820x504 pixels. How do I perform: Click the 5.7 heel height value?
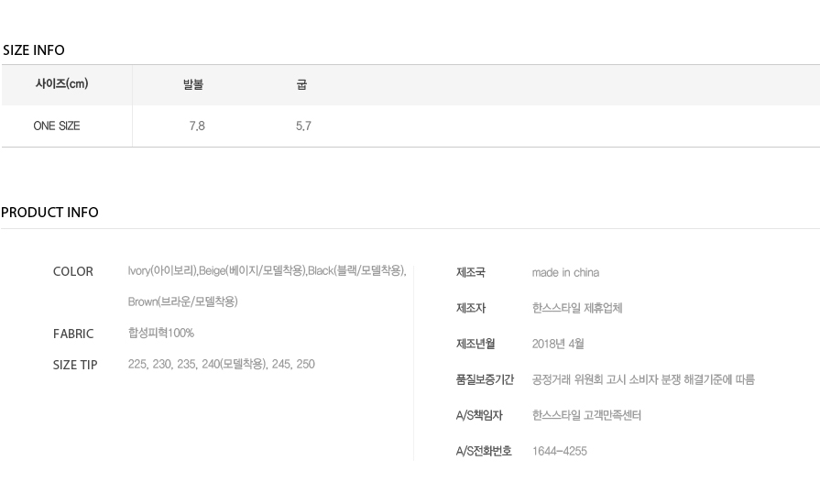303,126
